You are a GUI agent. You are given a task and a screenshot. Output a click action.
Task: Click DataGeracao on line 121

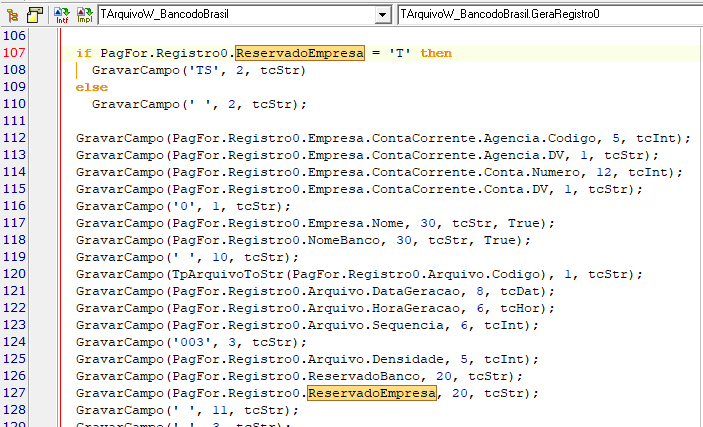pos(416,292)
